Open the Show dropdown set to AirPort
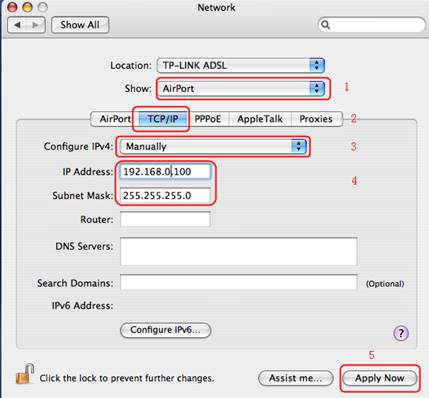Image resolution: width=429 pixels, height=398 pixels. tap(240, 88)
